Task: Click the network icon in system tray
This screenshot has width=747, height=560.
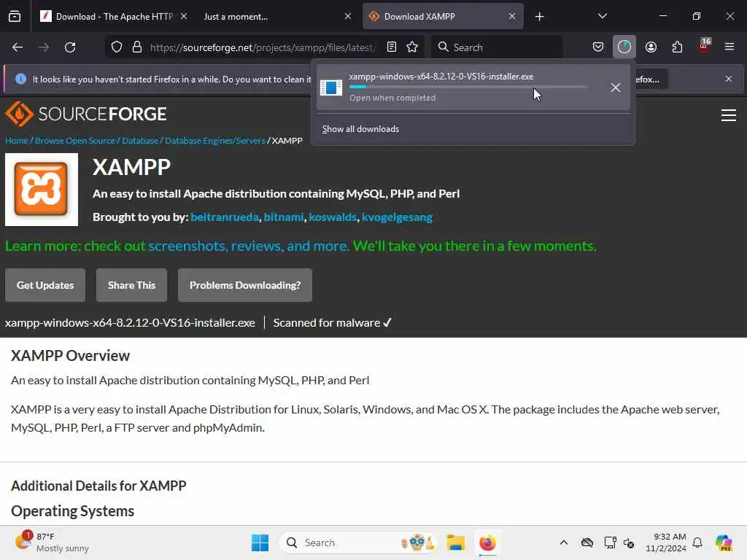Action: (x=609, y=542)
